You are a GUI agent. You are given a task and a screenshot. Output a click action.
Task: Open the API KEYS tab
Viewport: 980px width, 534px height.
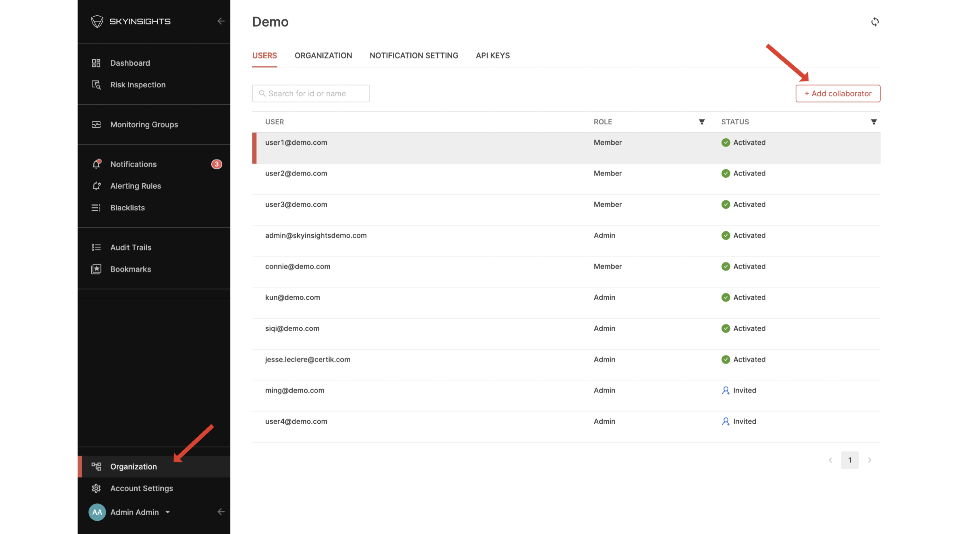tap(493, 56)
